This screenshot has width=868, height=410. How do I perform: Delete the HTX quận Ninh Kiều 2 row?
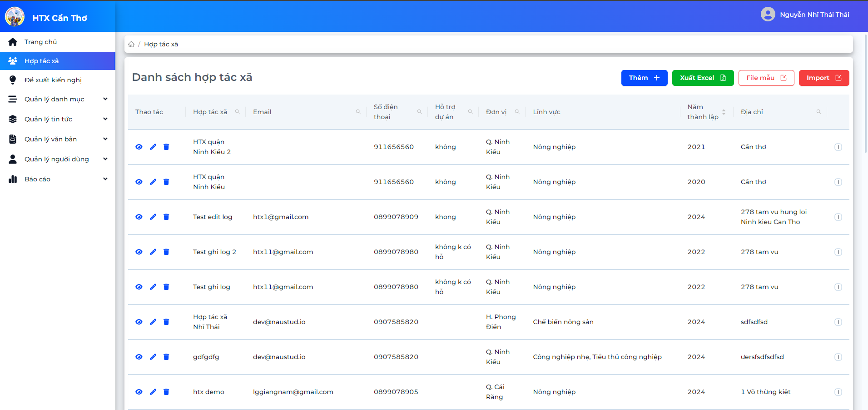[166, 147]
